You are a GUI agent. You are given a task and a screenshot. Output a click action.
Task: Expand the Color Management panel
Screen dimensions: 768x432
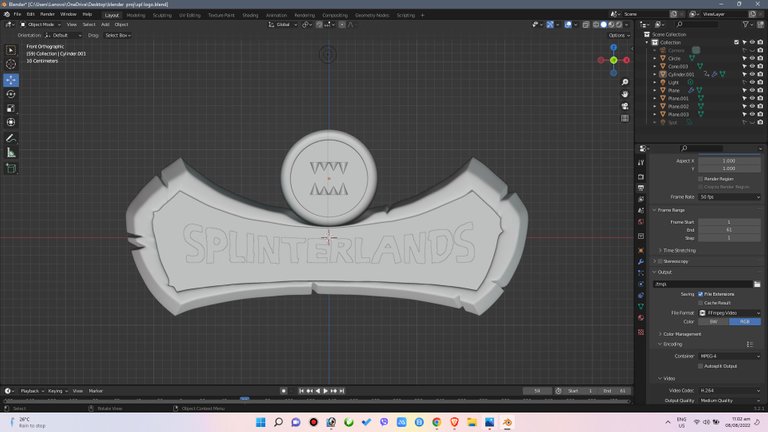point(681,334)
